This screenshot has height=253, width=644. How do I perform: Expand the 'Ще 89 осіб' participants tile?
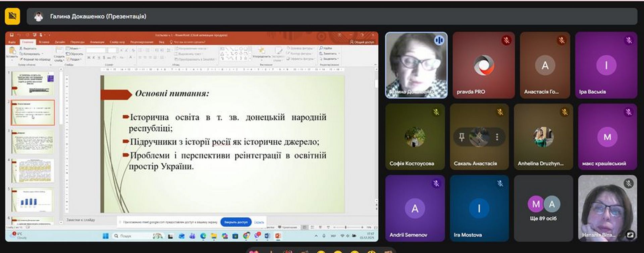click(x=543, y=208)
